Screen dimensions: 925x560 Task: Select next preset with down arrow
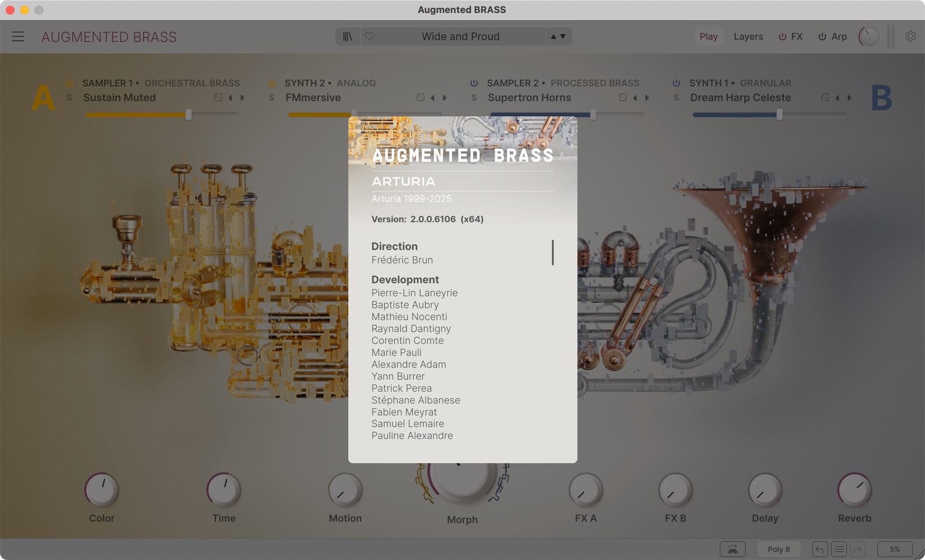pos(563,37)
